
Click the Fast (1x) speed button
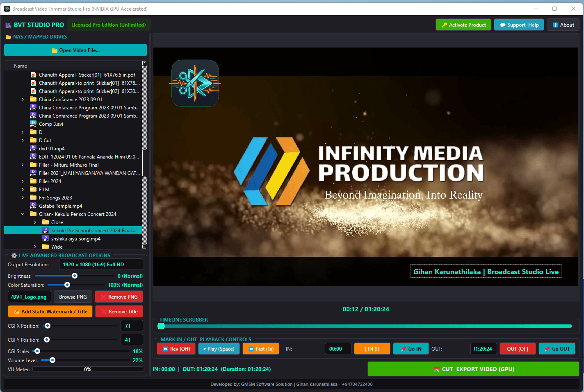(x=261, y=349)
